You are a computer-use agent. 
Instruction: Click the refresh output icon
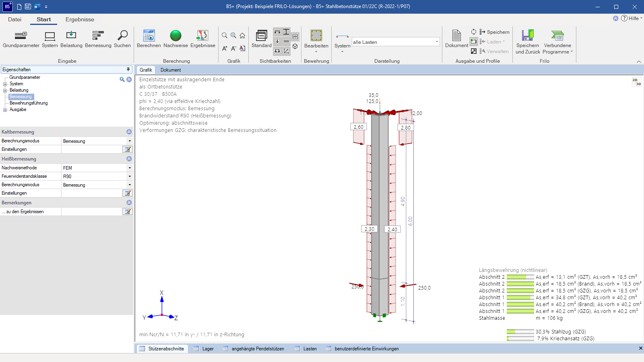(474, 32)
